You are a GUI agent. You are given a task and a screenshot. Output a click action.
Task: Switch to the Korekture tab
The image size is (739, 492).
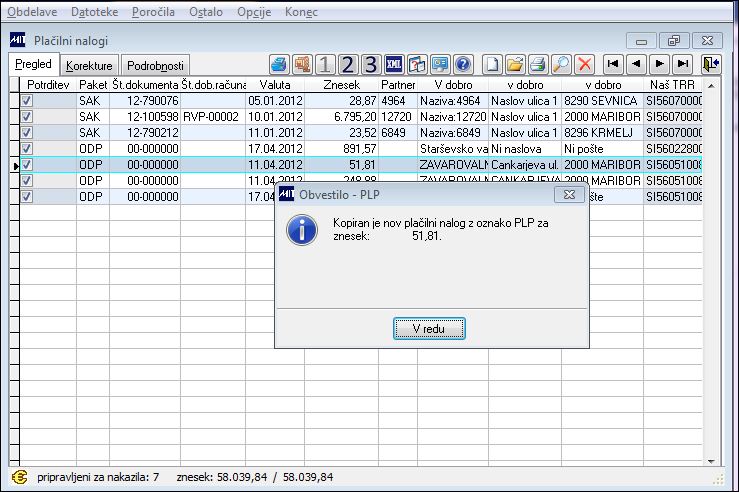(x=89, y=66)
